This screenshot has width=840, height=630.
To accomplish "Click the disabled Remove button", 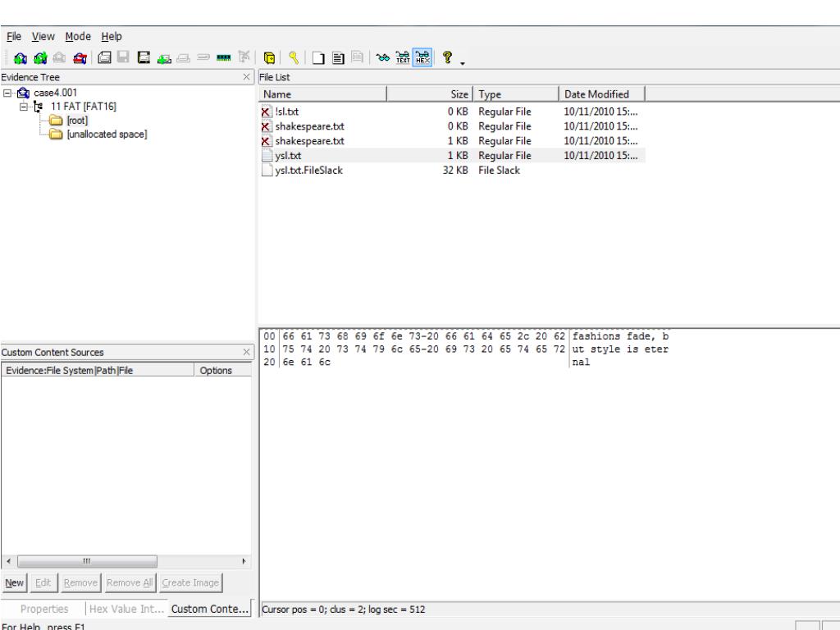I will click(x=80, y=582).
